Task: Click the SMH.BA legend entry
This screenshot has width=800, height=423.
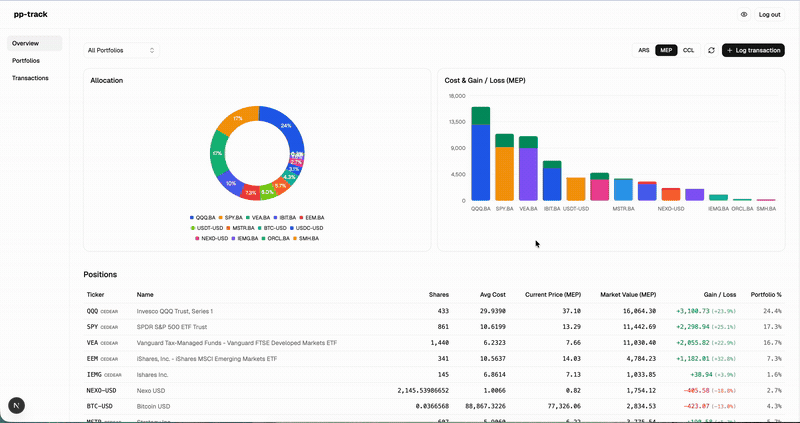Action: coord(307,238)
